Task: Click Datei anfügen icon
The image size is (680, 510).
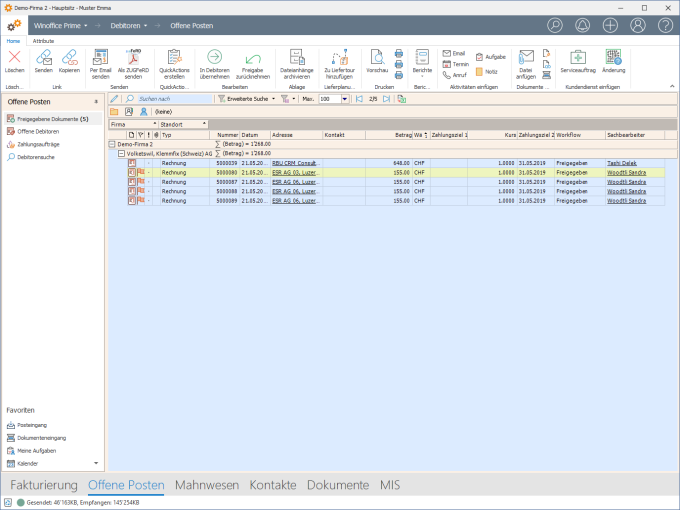Action: tap(526, 57)
